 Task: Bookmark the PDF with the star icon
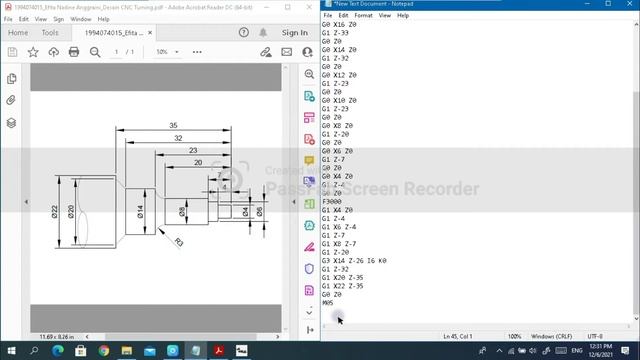tap(33, 52)
